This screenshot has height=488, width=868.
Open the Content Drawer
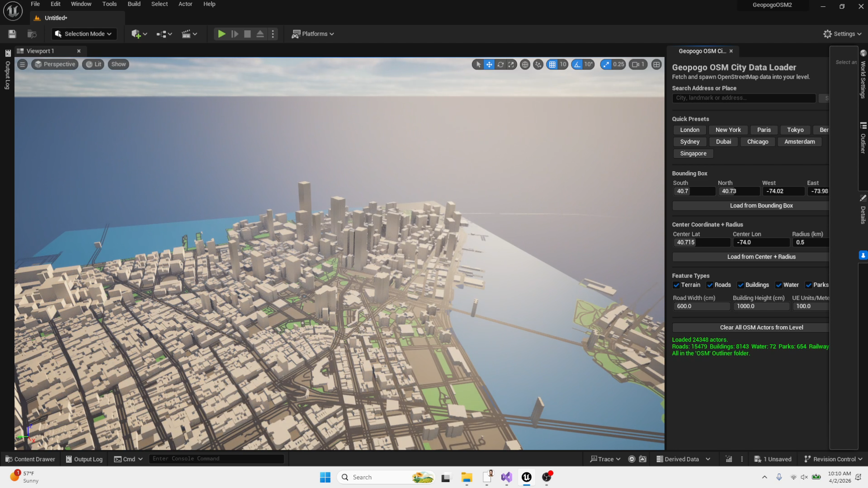pos(30,459)
